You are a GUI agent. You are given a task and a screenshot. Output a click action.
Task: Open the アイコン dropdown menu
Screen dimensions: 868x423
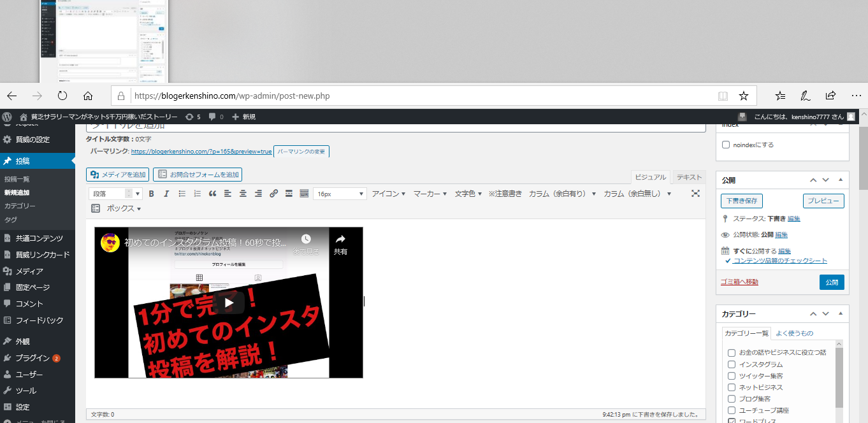coord(389,194)
